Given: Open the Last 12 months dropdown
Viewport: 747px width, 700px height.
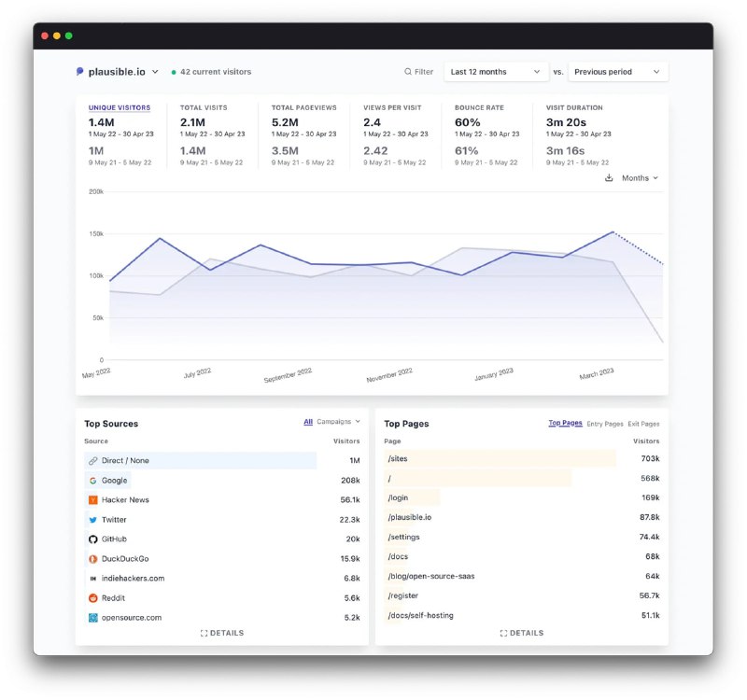Looking at the screenshot, I should click(x=495, y=72).
